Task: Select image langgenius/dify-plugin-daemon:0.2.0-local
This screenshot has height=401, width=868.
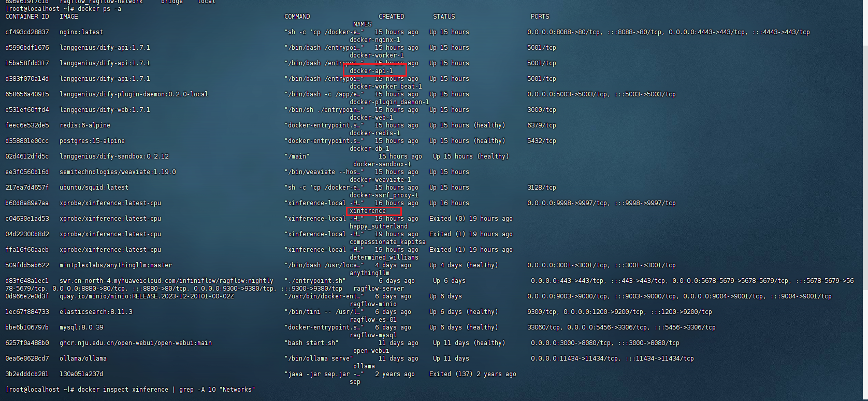Action: click(x=134, y=94)
